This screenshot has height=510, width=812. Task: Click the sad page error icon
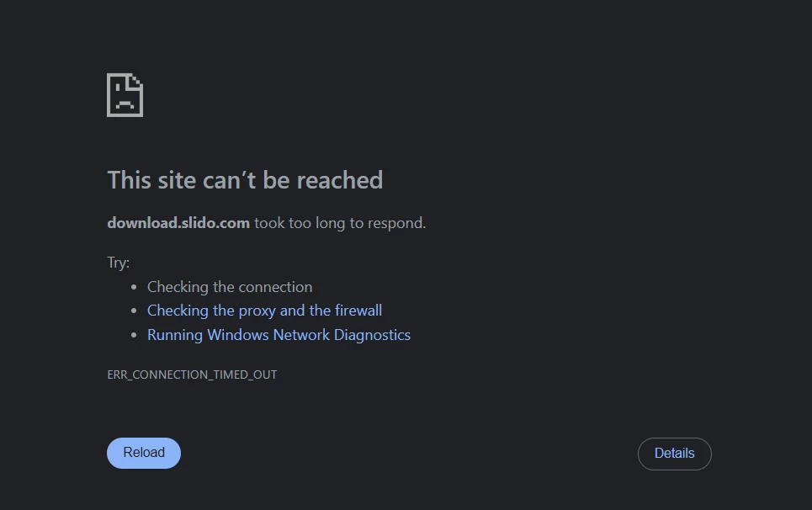125,95
